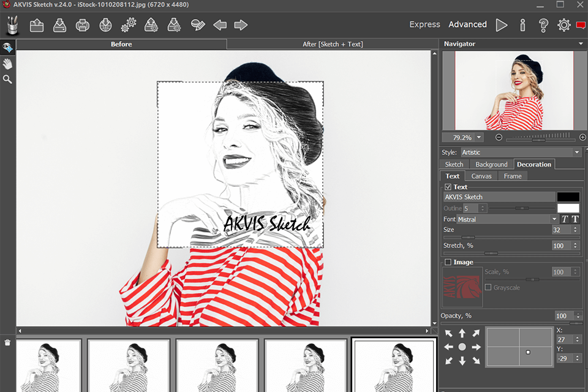Screen dimensions: 588x392
Task: Toggle bold text style button
Action: [575, 219]
